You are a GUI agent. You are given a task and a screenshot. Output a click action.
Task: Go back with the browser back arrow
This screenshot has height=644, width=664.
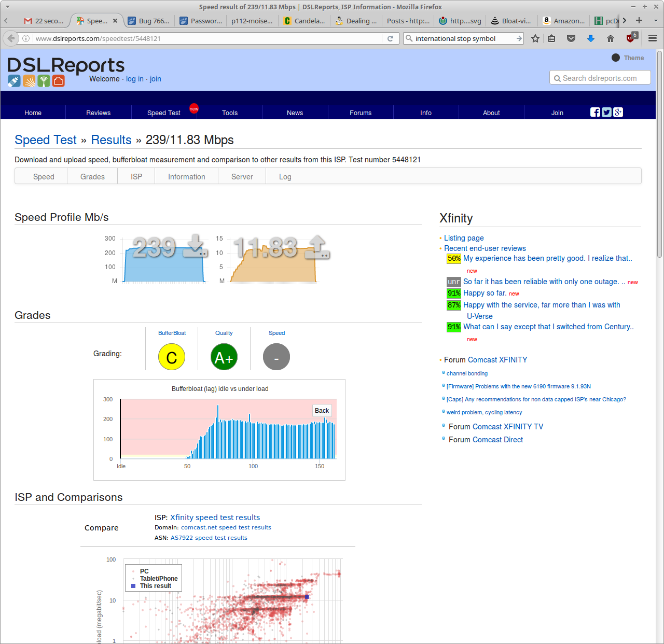[11, 38]
